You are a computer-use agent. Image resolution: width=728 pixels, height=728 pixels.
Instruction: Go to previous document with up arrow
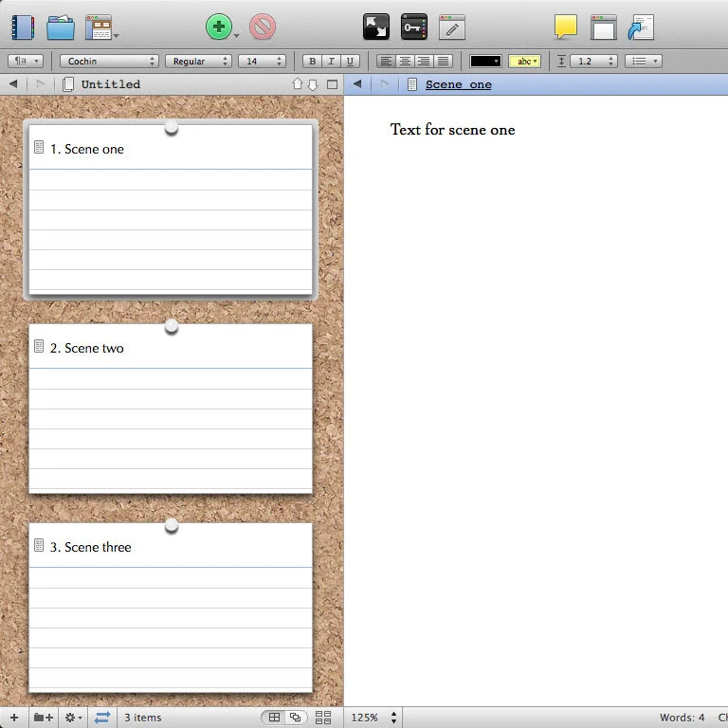(x=298, y=84)
